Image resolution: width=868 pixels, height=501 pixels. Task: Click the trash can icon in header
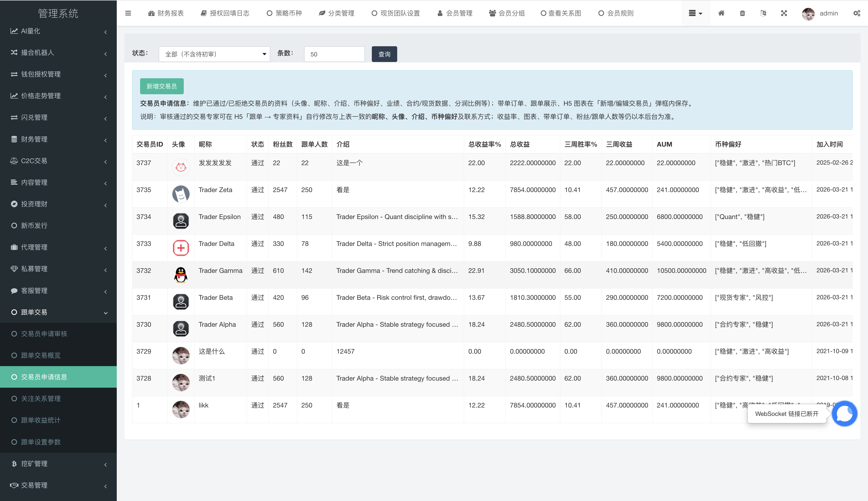[x=742, y=13]
